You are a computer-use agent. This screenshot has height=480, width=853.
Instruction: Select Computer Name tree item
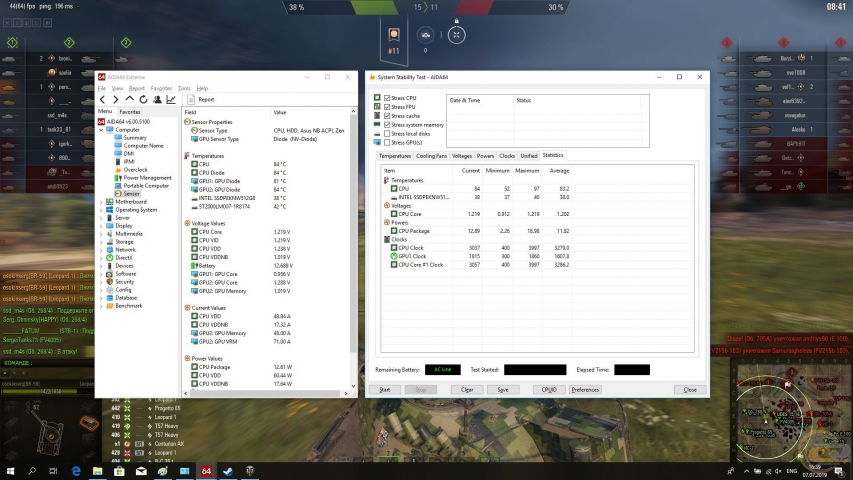point(143,146)
